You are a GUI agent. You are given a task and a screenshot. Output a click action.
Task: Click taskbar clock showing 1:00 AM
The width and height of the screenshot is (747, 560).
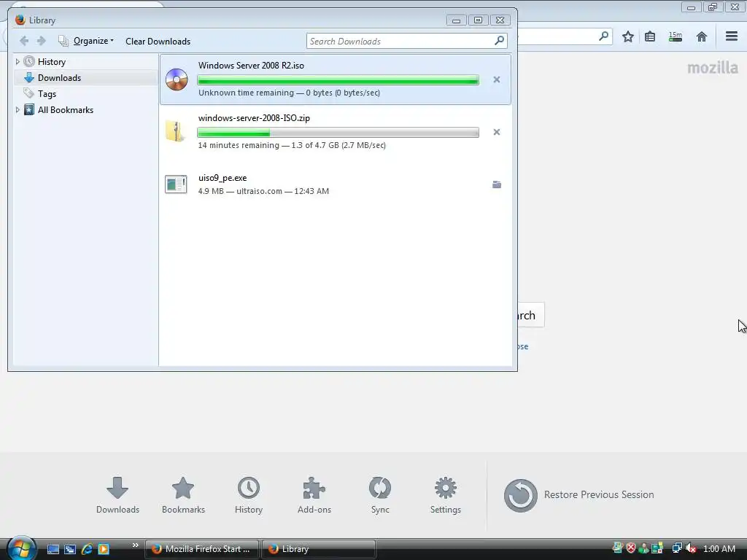tap(719, 548)
